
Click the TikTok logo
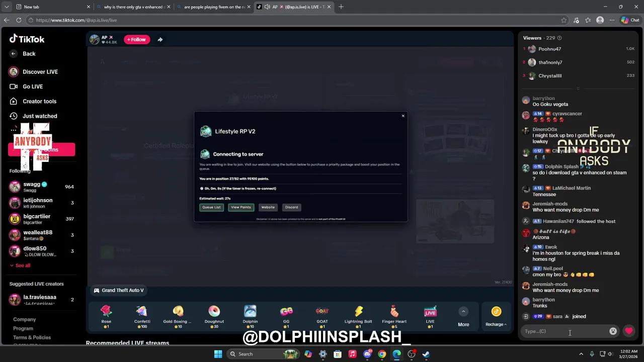(x=27, y=39)
